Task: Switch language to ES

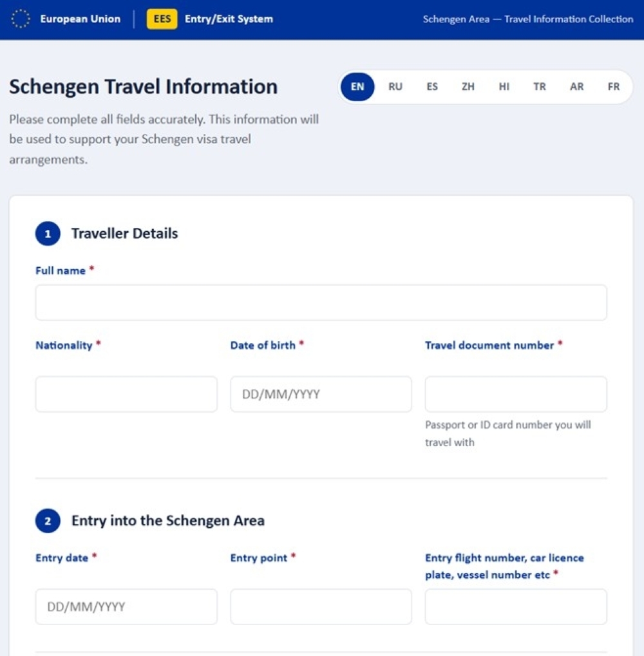Action: (x=432, y=87)
